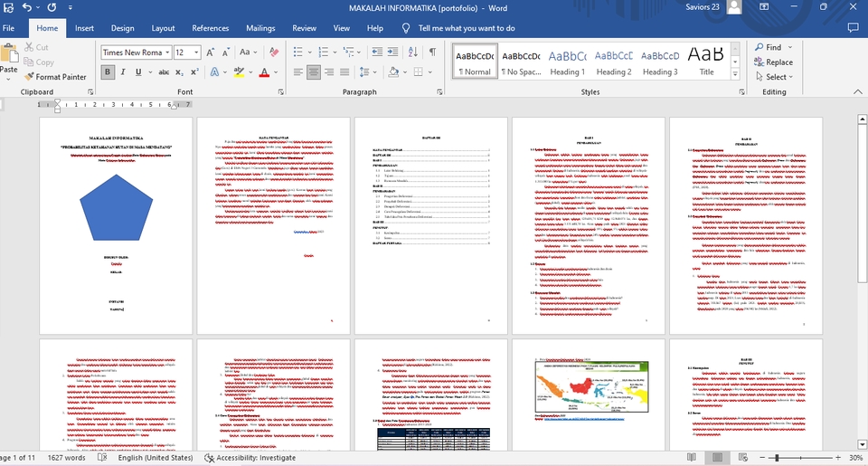
Task: Expand the Styles gallery More arrow
Action: point(735,73)
